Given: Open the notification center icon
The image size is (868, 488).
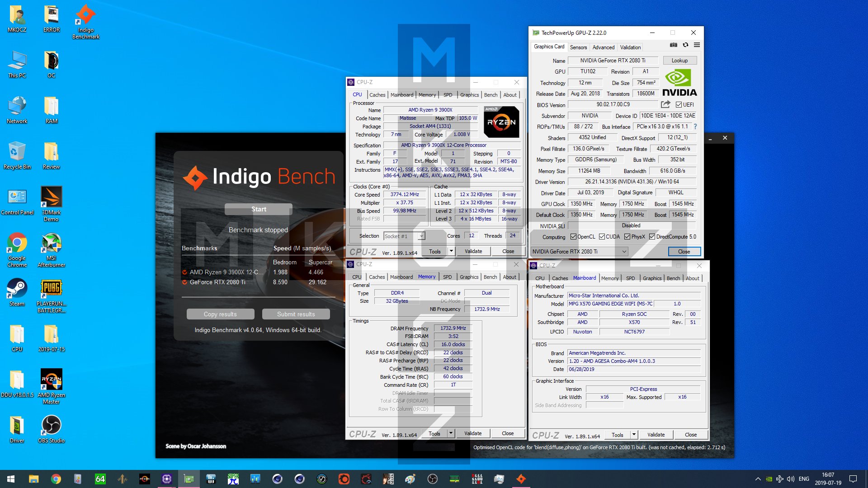Looking at the screenshot, I should tap(853, 479).
